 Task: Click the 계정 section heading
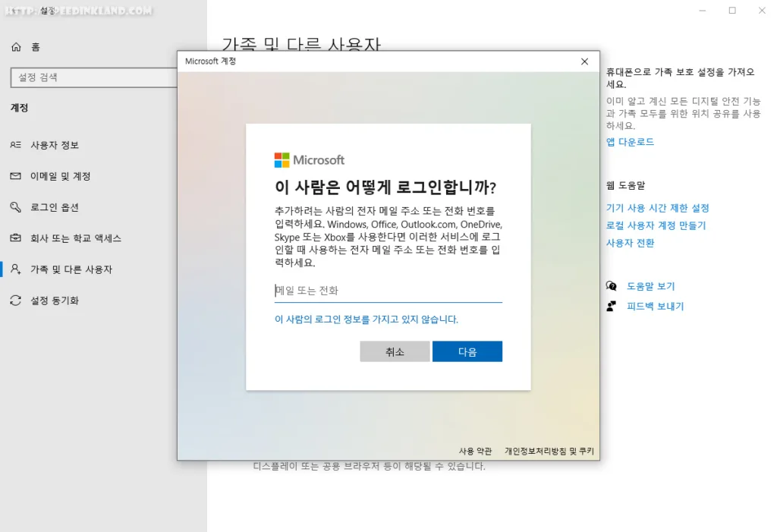pyautogui.click(x=19, y=108)
